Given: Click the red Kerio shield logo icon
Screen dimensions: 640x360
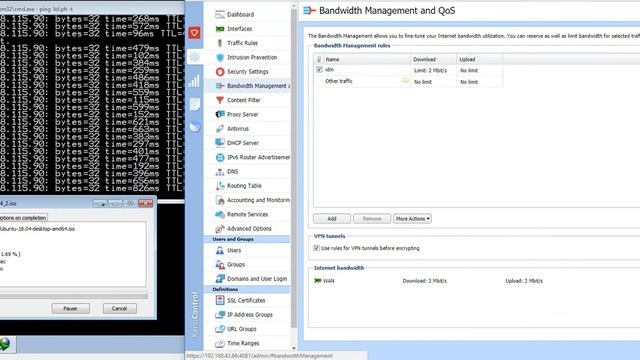Looking at the screenshot, I should (194, 33).
